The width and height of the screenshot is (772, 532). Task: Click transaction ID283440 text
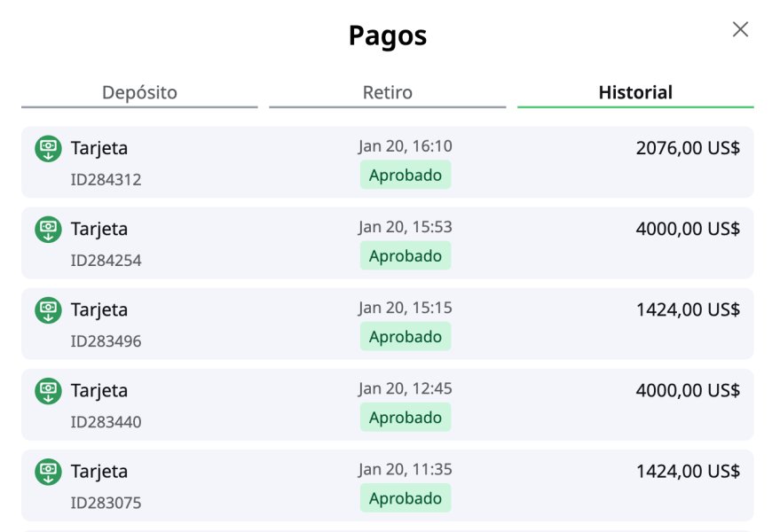(x=106, y=422)
